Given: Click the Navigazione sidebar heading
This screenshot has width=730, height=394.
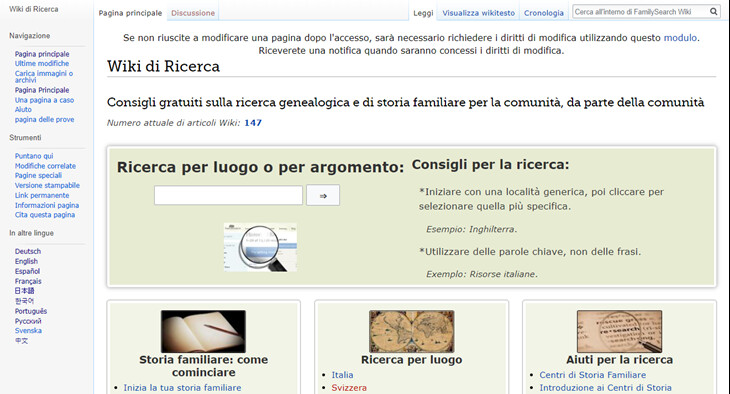Looking at the screenshot, I should pyautogui.click(x=29, y=36).
